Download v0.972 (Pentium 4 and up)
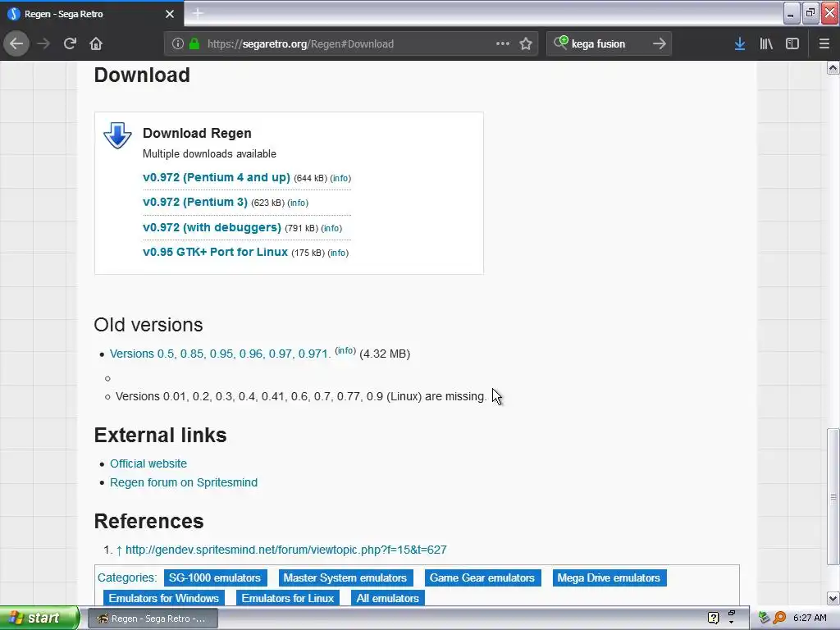This screenshot has height=630, width=840. (x=217, y=177)
